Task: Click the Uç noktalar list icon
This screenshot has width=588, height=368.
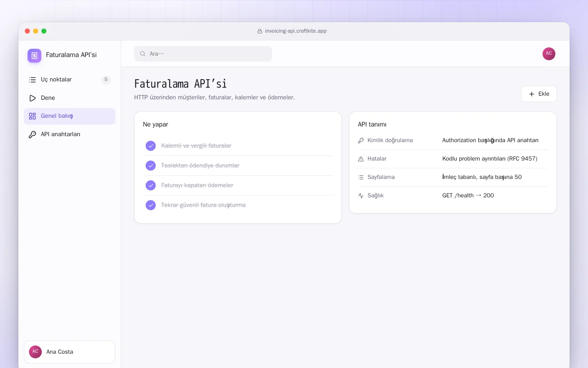Action: (32, 80)
